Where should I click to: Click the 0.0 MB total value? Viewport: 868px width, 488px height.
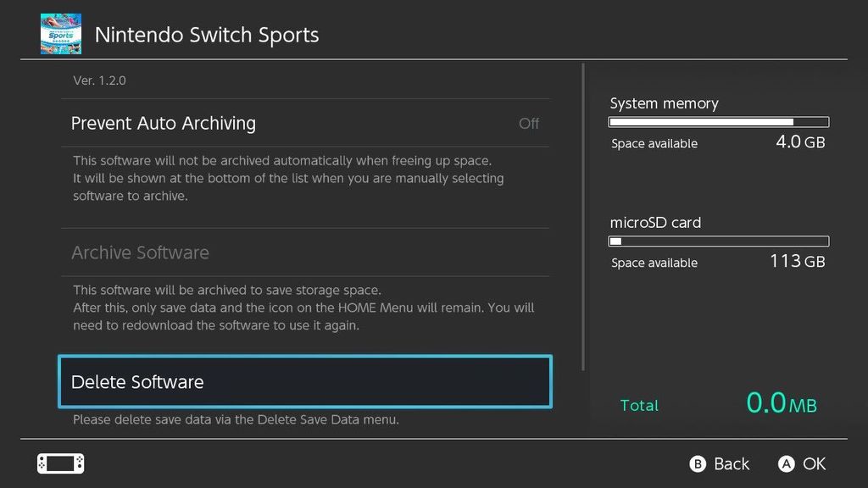[782, 402]
